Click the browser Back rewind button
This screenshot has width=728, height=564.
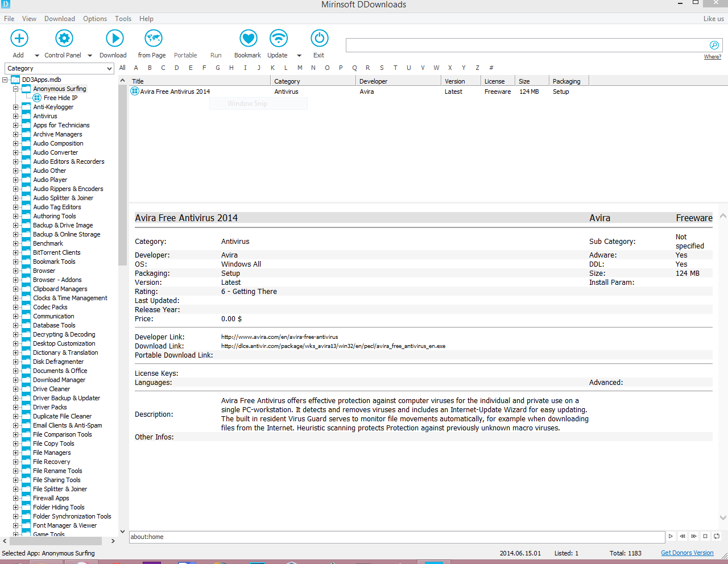click(682, 536)
